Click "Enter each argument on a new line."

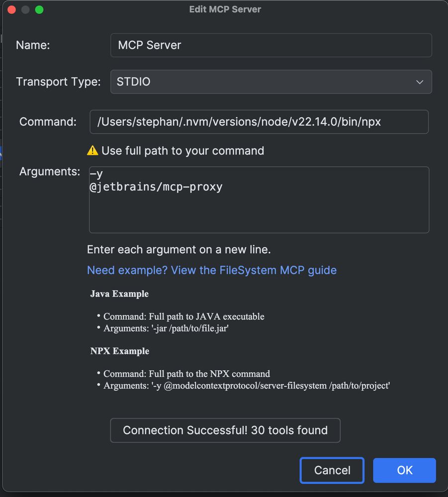coord(179,249)
